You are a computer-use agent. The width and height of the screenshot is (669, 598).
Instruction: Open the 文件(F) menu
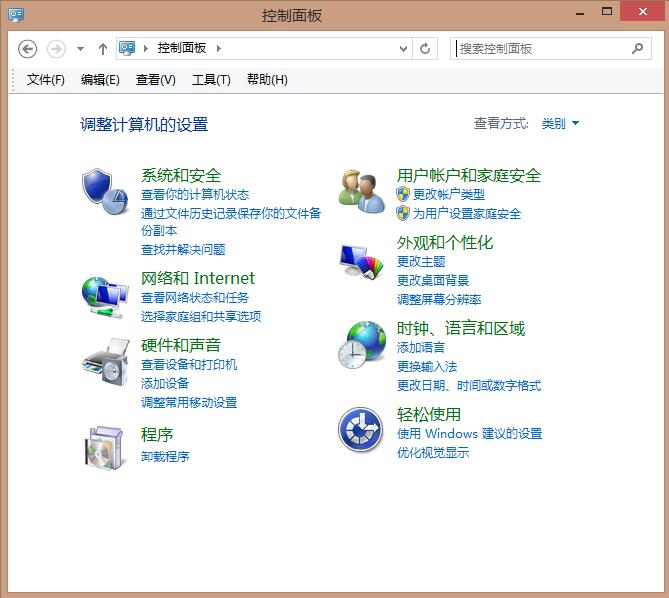pos(45,80)
